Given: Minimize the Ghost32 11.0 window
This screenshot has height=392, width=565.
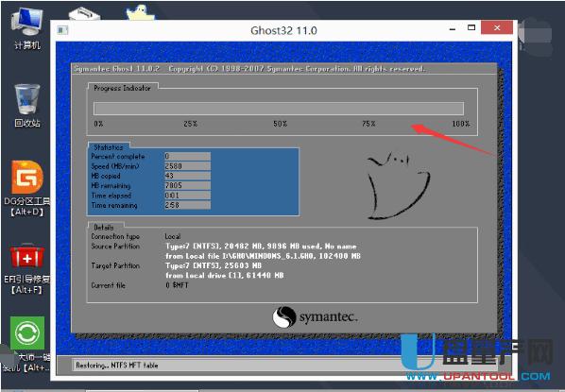Looking at the screenshot, I should pos(453,28).
